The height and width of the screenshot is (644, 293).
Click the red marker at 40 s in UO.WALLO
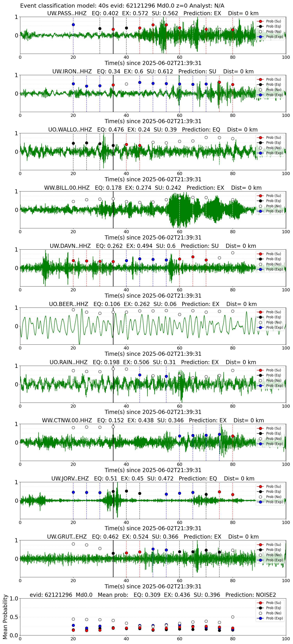(126, 144)
